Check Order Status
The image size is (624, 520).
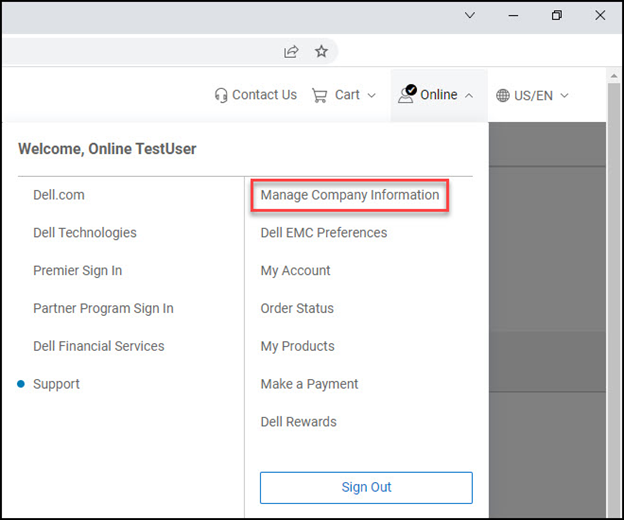click(297, 309)
